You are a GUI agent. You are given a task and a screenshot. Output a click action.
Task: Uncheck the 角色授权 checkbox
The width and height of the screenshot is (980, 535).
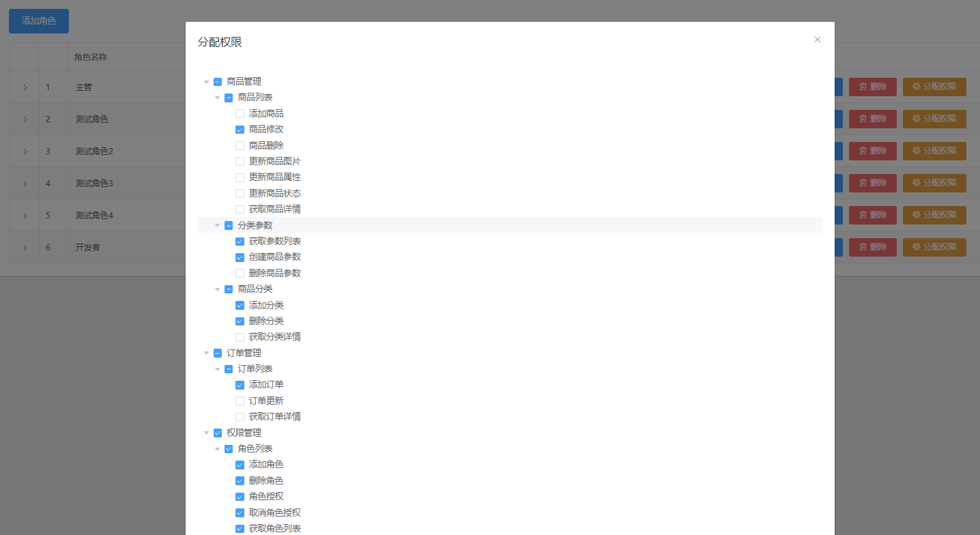240,497
